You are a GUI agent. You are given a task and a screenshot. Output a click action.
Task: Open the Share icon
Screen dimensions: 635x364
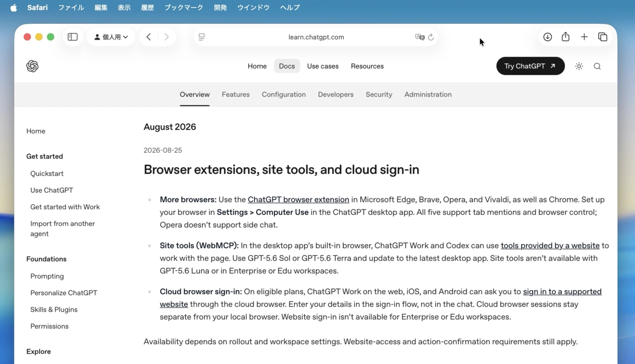click(566, 37)
